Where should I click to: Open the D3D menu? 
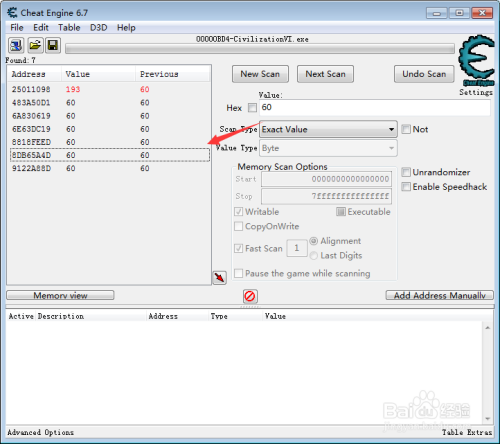pos(99,28)
